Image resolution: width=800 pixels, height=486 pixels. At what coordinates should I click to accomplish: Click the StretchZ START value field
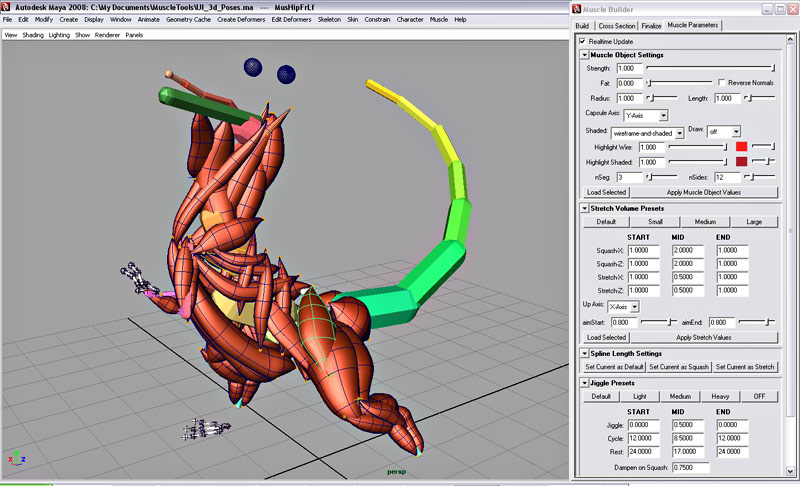pos(643,290)
